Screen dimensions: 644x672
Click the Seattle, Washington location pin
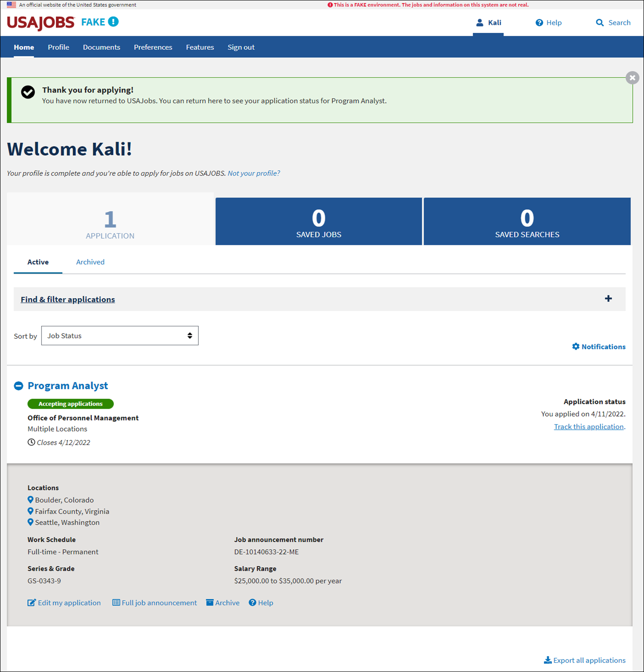[31, 522]
